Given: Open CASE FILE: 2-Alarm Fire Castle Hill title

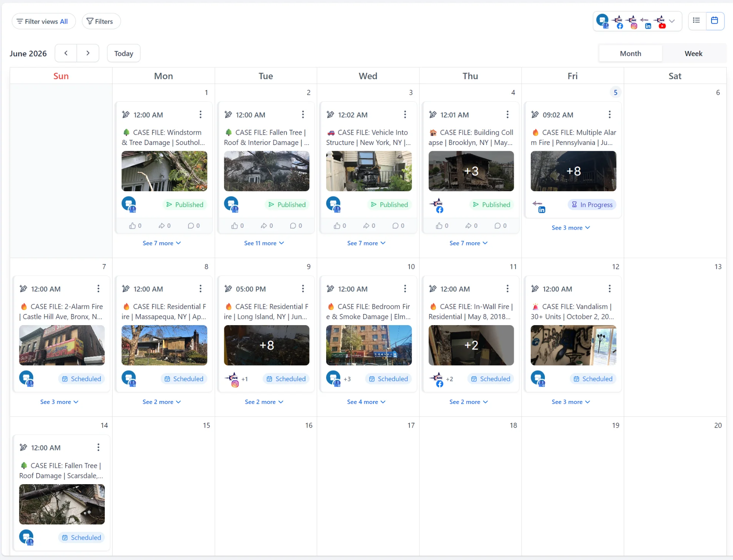Looking at the screenshot, I should click(61, 312).
